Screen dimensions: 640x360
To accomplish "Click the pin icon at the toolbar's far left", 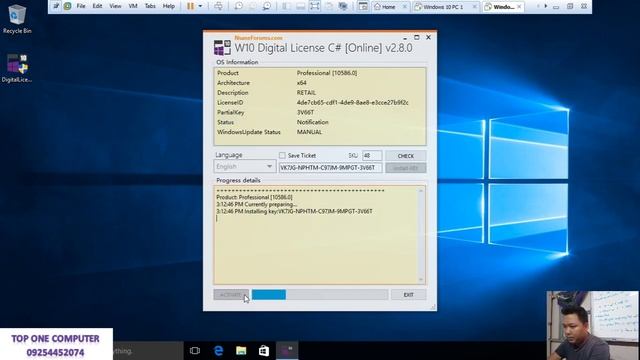I will 56,6.
